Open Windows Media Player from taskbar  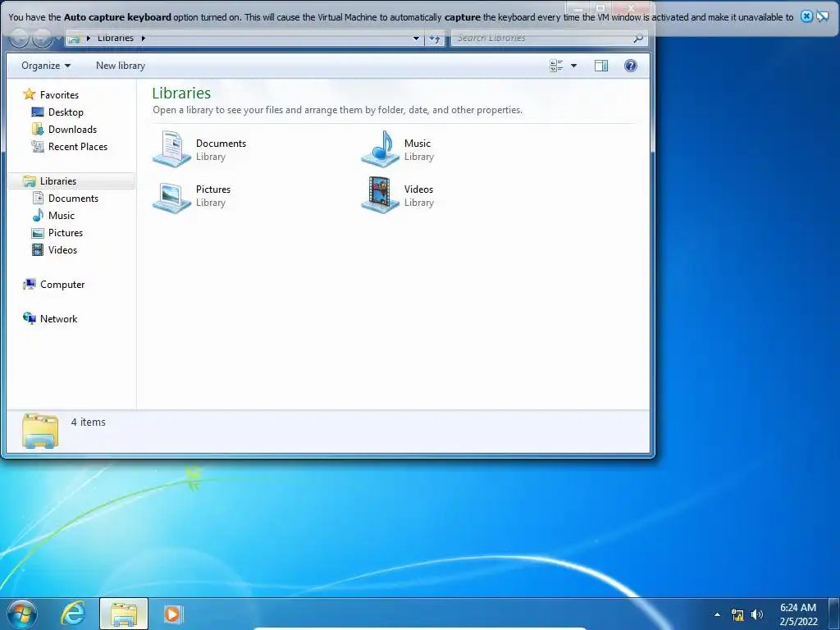[x=173, y=614]
